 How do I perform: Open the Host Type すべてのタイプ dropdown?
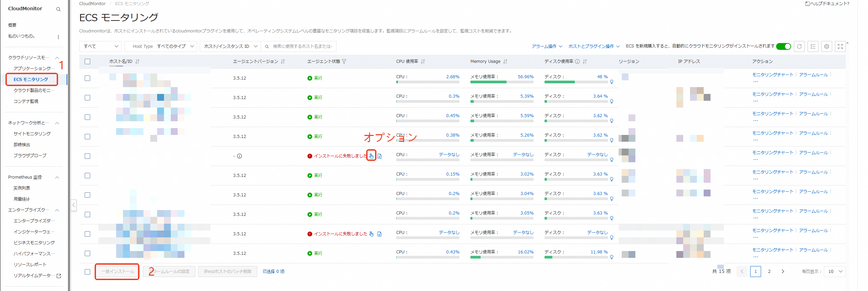tap(161, 46)
